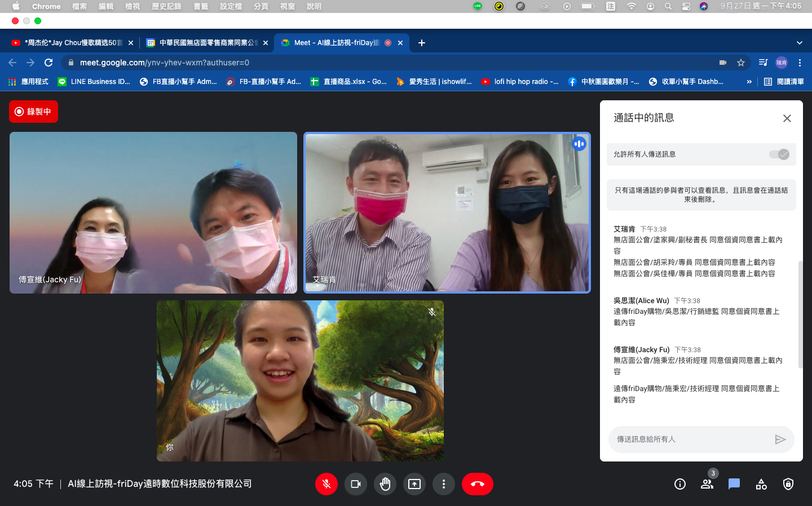Viewport: 812px width, 506px height.
Task: Click the red recording indicator button
Action: (x=33, y=112)
